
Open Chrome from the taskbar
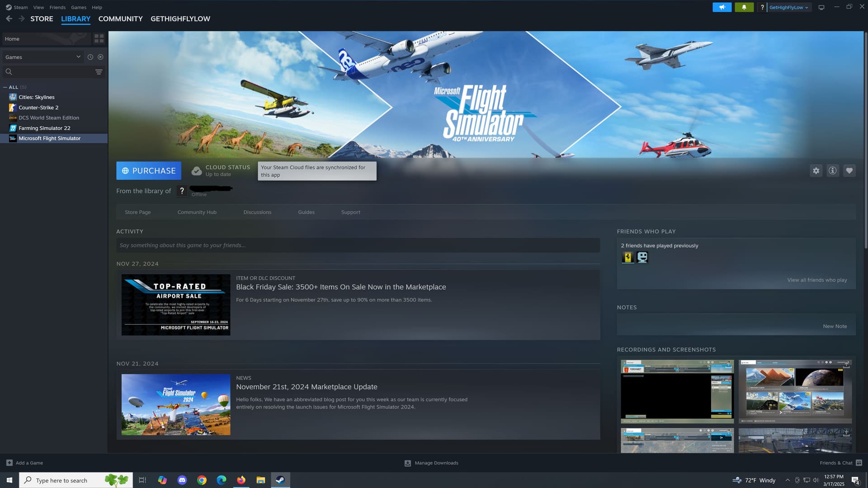click(202, 480)
